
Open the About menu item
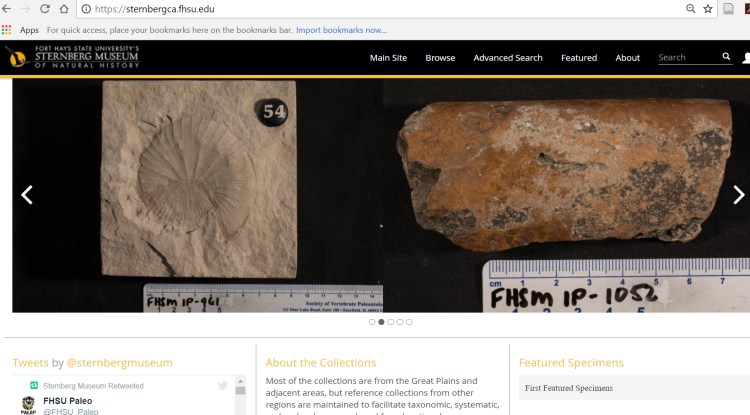pos(628,58)
